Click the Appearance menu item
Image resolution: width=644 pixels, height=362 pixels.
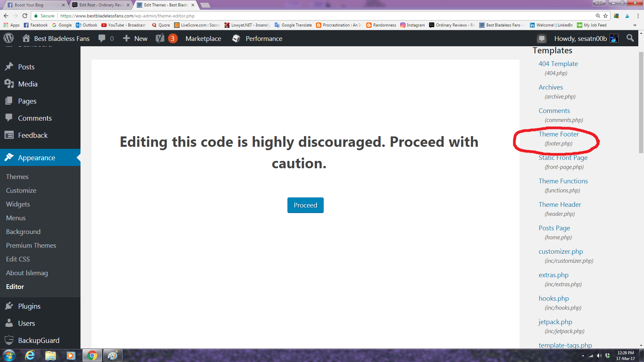pyautogui.click(x=36, y=157)
